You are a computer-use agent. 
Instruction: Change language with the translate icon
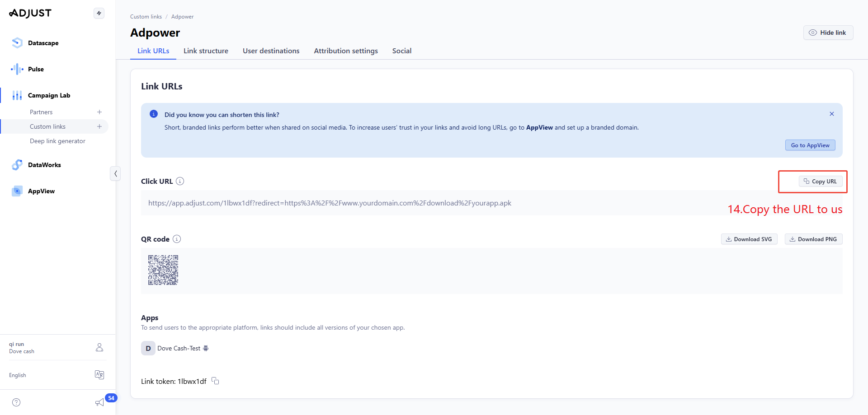[x=99, y=374]
